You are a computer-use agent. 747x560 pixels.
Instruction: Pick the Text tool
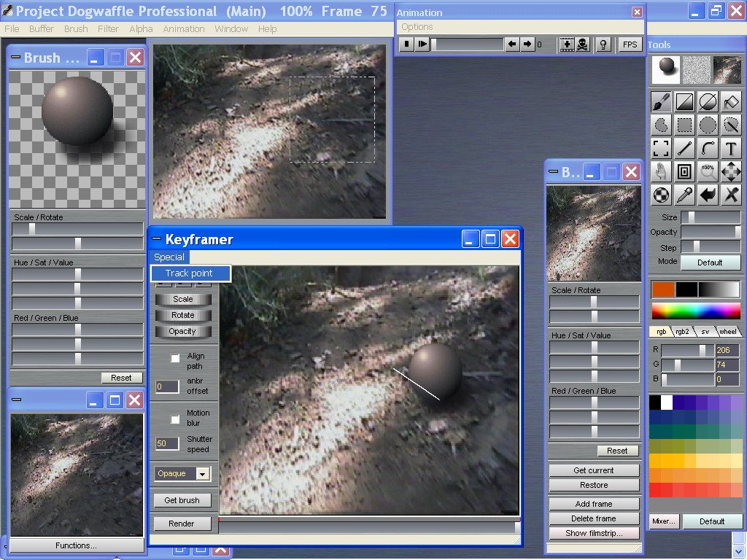[731, 149]
